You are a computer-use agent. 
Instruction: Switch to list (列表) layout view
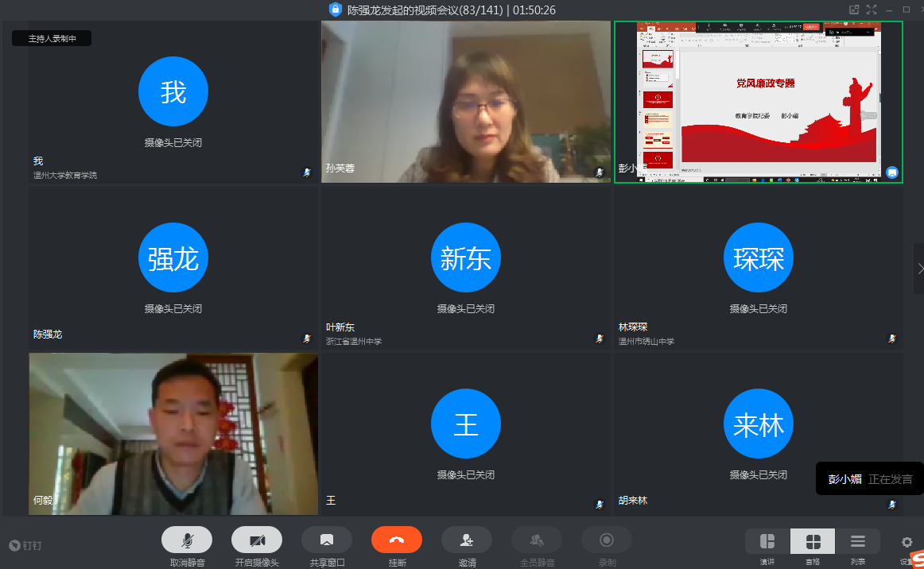click(x=858, y=542)
